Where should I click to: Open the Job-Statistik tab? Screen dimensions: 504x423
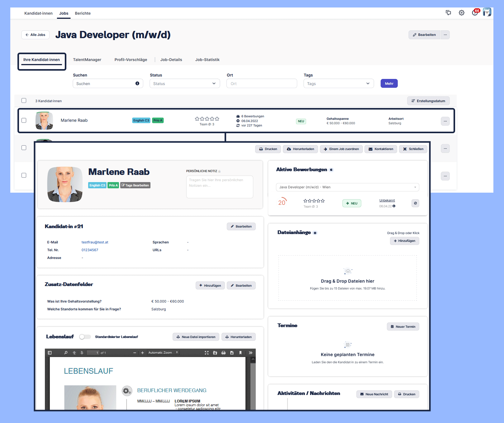pyautogui.click(x=207, y=60)
